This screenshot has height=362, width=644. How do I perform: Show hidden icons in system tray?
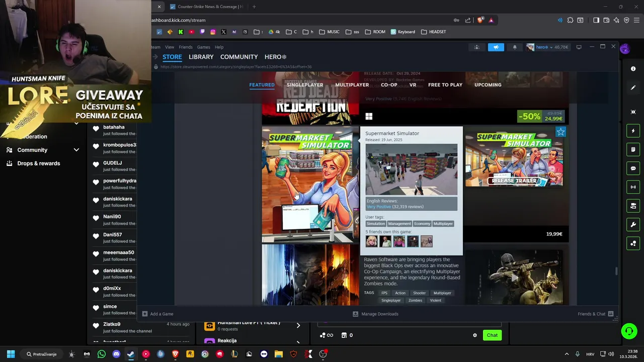click(567, 354)
